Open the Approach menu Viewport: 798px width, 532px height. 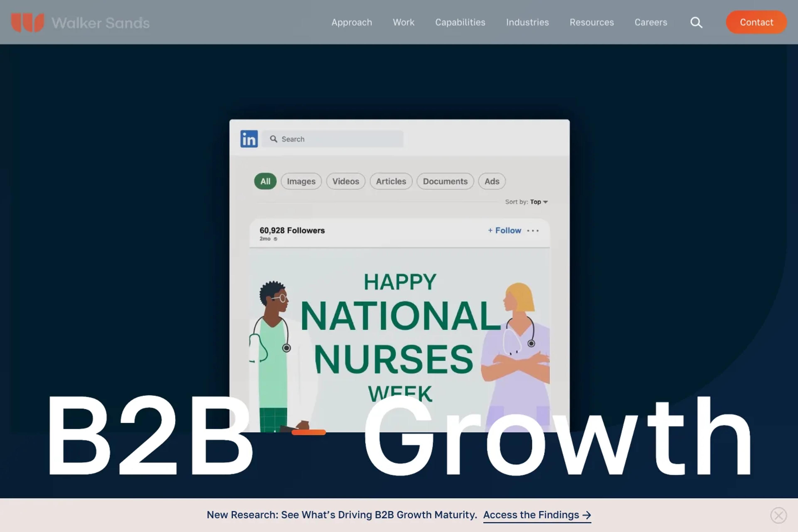[x=351, y=22]
